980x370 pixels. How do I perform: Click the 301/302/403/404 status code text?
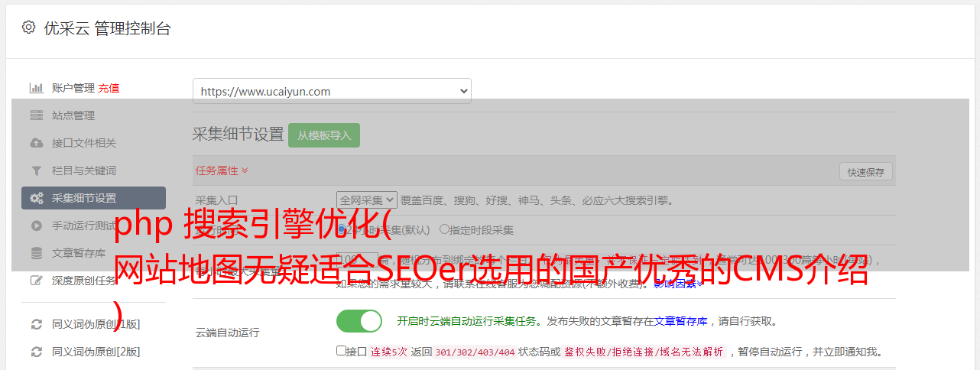(474, 352)
